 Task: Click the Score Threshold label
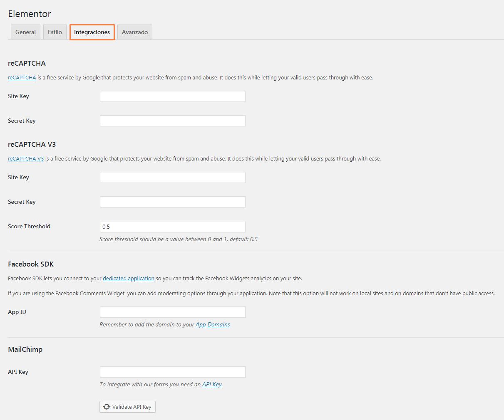click(29, 227)
